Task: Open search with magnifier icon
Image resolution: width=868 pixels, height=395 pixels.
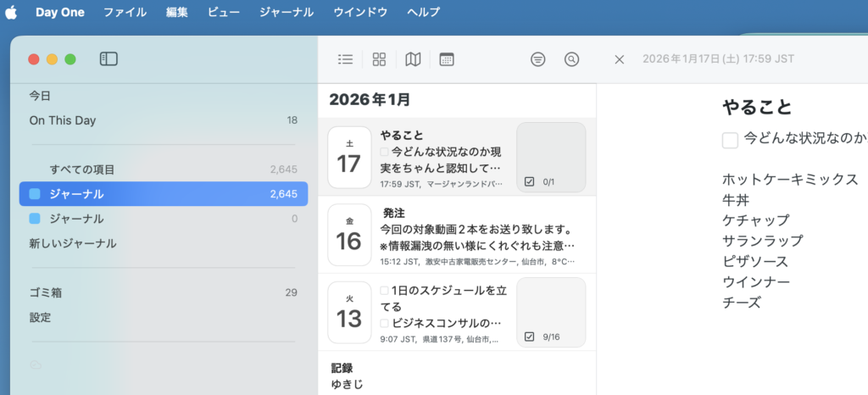Action: pos(572,59)
